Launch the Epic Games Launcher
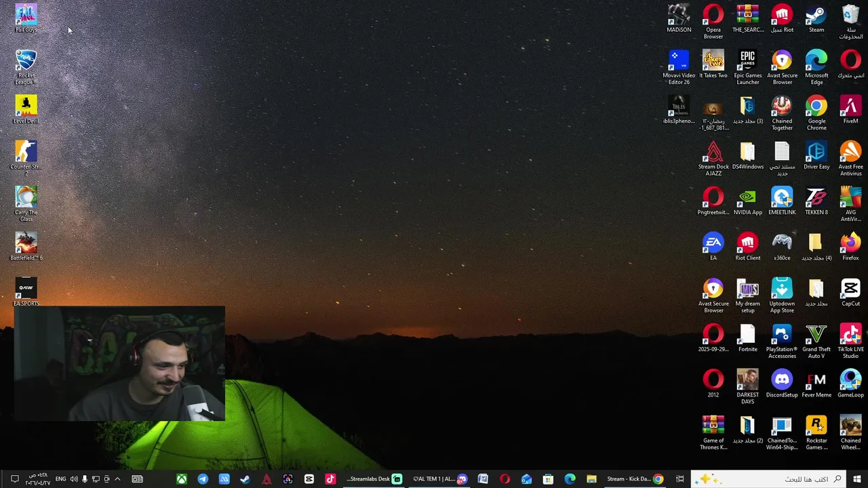Screen dimensions: 868x488 (x=748, y=67)
